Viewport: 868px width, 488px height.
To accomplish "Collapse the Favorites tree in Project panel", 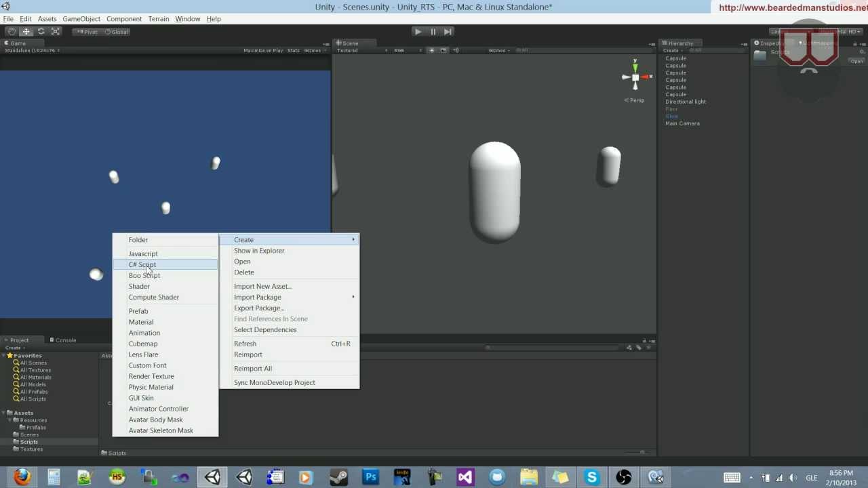I will pos(4,356).
